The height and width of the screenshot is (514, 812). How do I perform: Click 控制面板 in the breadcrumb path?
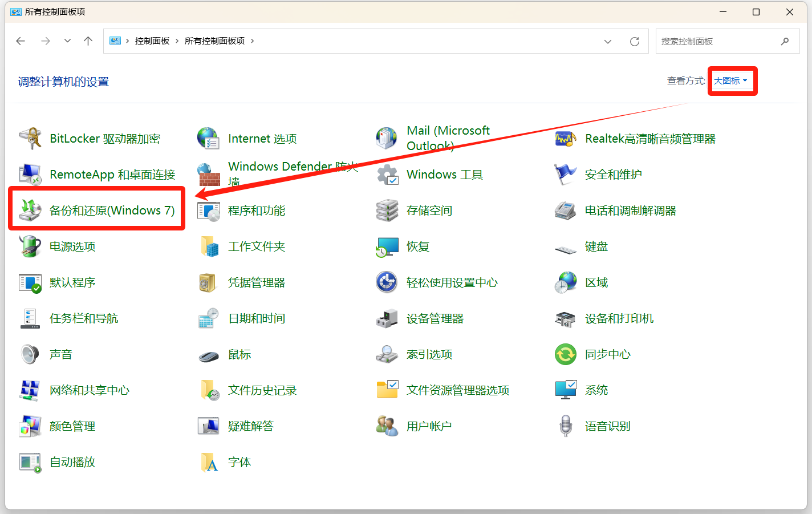152,41
